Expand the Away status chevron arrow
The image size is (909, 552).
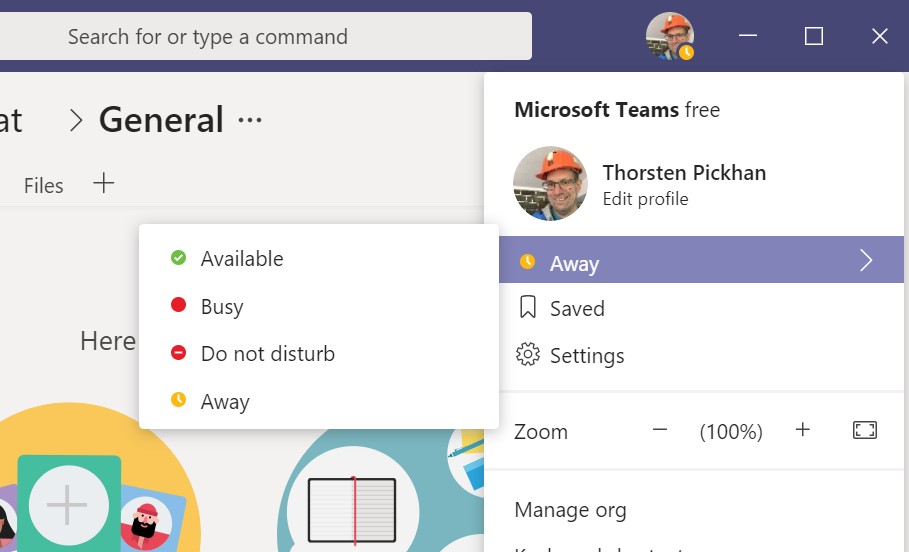pos(866,261)
